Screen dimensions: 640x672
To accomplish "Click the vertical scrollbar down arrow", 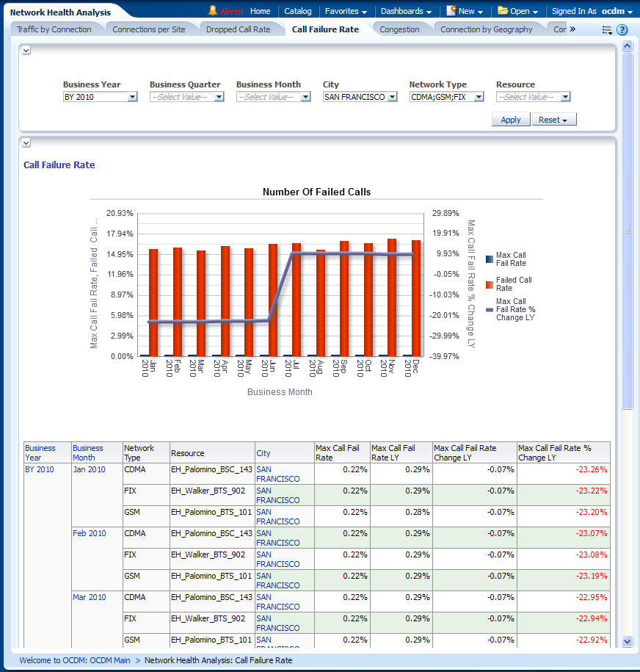I will tap(627, 641).
